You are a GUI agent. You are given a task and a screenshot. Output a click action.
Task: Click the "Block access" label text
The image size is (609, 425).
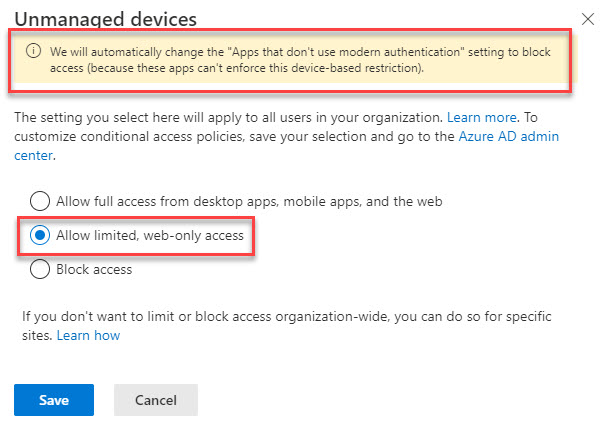pos(94,269)
